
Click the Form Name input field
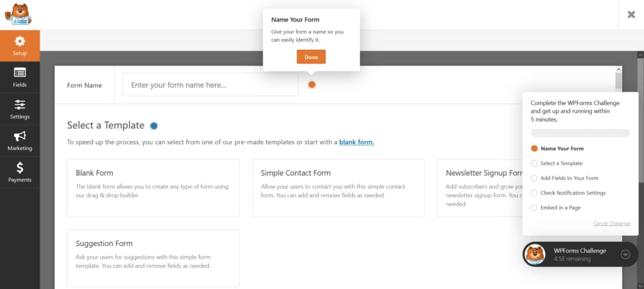210,85
